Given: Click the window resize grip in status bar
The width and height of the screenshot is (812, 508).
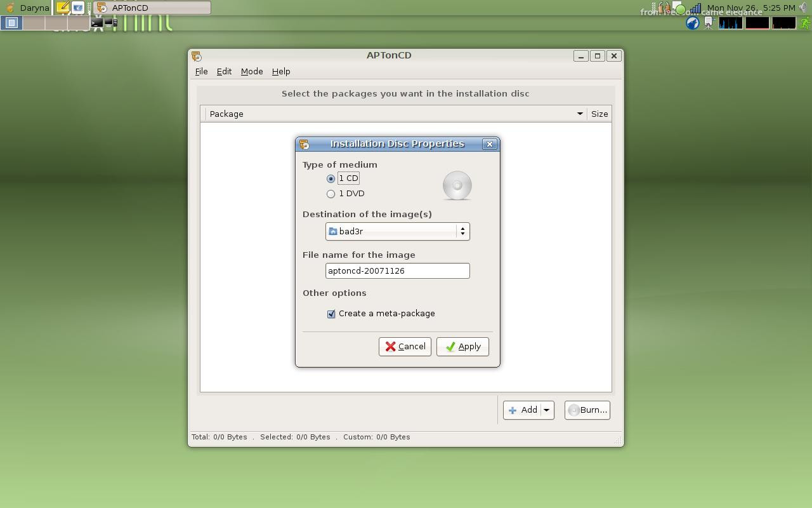Looking at the screenshot, I should coord(618,439).
